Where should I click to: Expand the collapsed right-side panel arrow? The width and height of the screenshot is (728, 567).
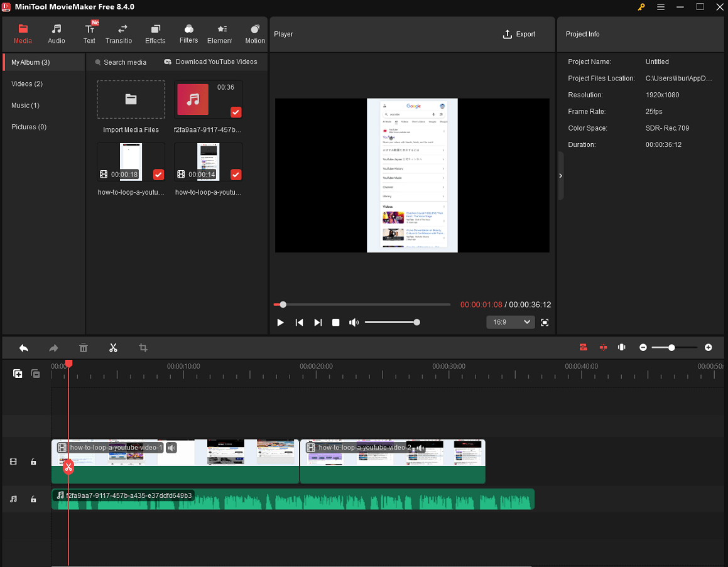[x=560, y=176]
